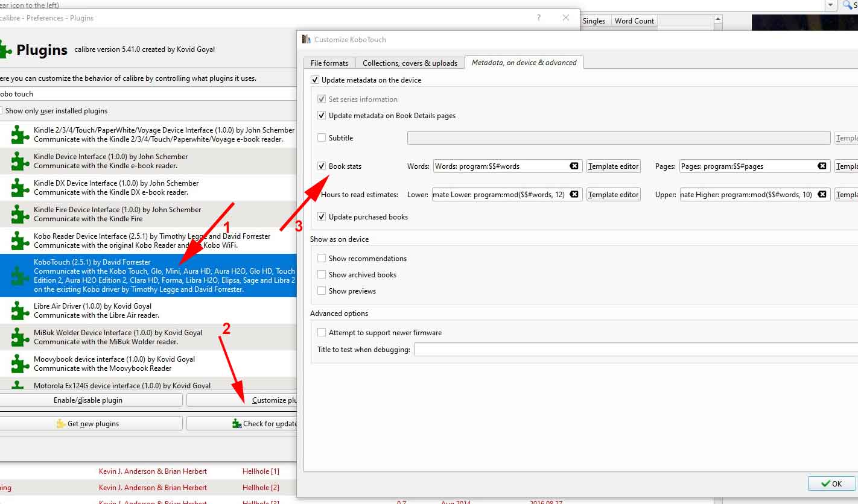Toggle the Book stats checkbox
Viewport: 858px width, 504px height.
(x=322, y=166)
